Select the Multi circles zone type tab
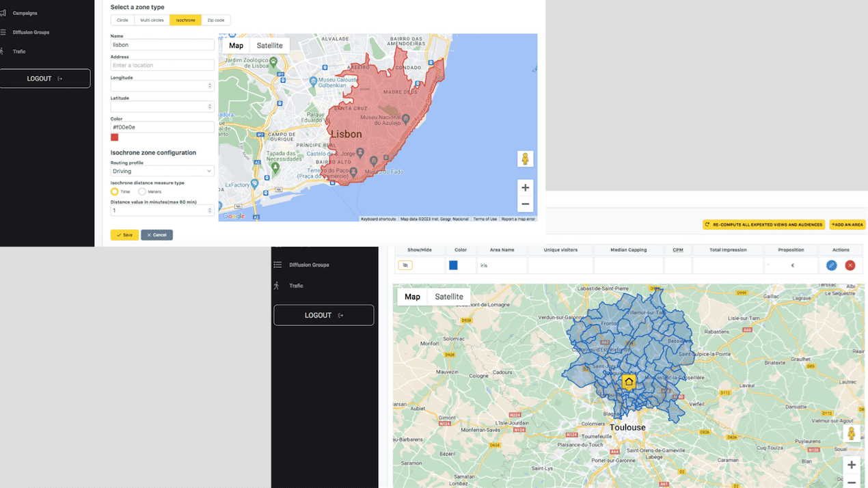 (152, 20)
